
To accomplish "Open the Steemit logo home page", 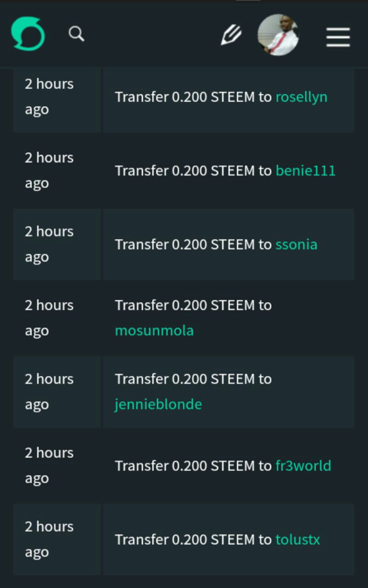I will tap(28, 34).
